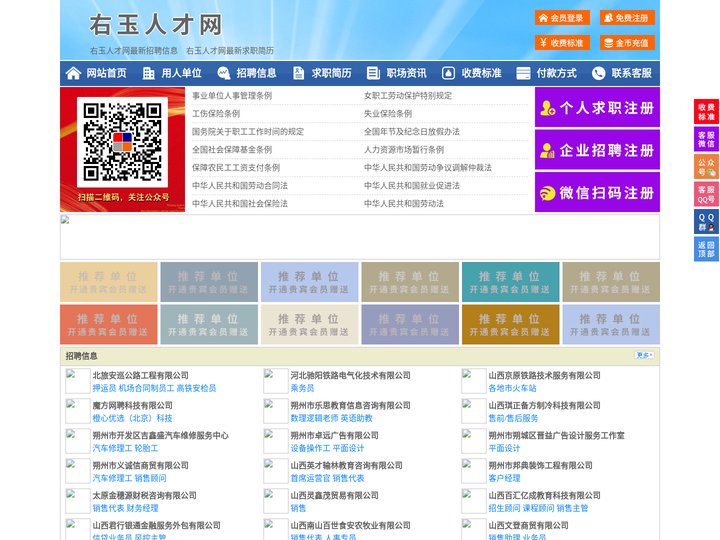
Task: Click the 金币充值 button
Action: (x=627, y=43)
